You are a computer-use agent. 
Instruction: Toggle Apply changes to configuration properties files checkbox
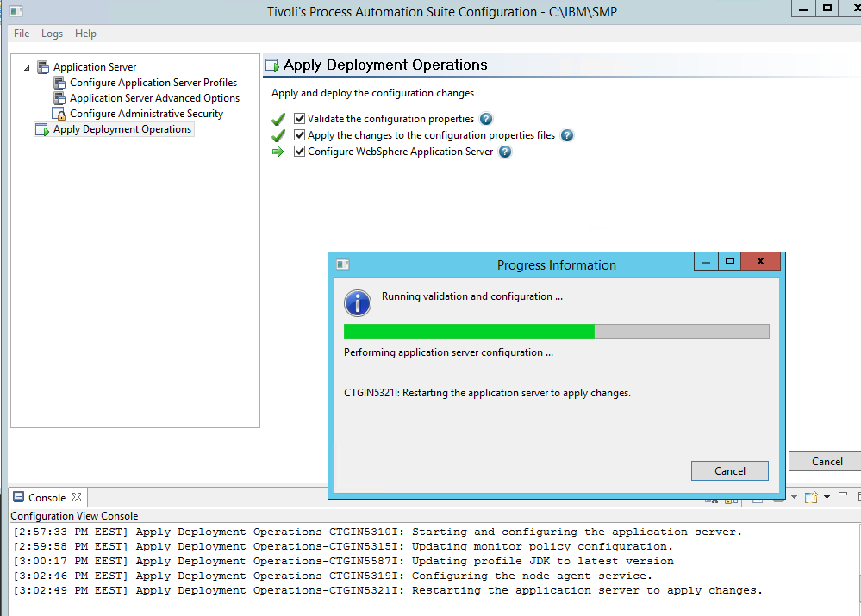[299, 135]
